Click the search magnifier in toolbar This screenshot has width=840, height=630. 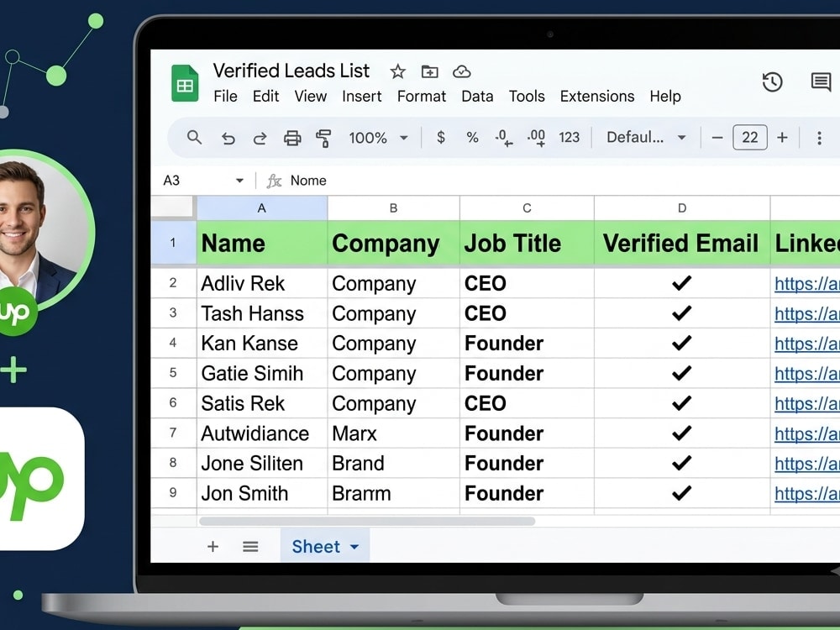(195, 138)
